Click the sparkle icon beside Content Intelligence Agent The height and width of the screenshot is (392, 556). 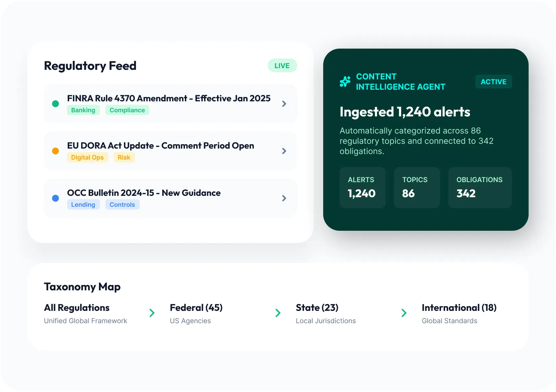pos(345,81)
